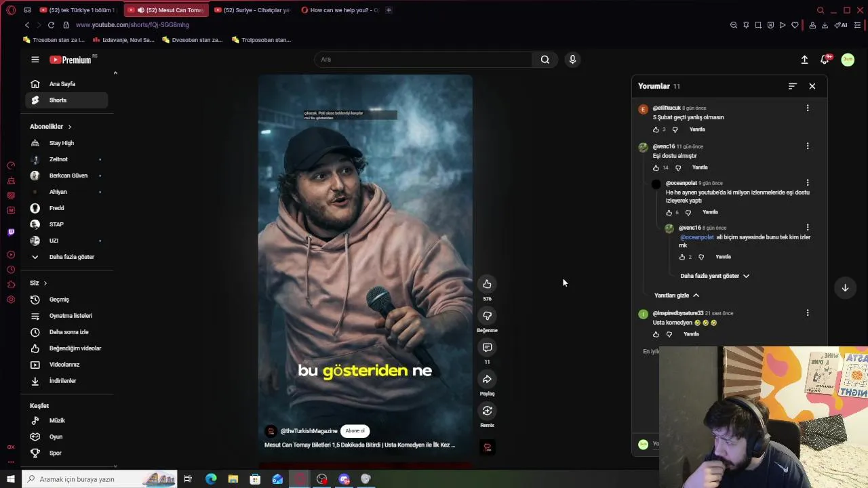
Task: Open the browser downloads icon
Action: [825, 25]
